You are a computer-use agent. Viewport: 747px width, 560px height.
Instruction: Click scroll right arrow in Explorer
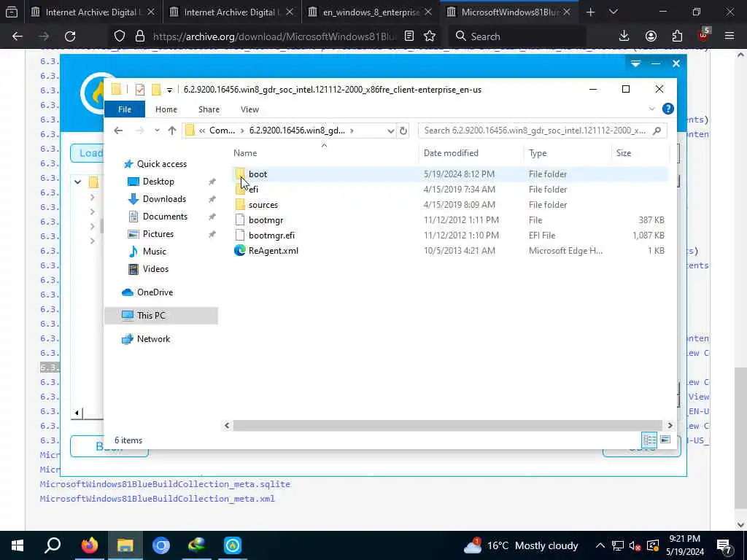click(x=670, y=425)
